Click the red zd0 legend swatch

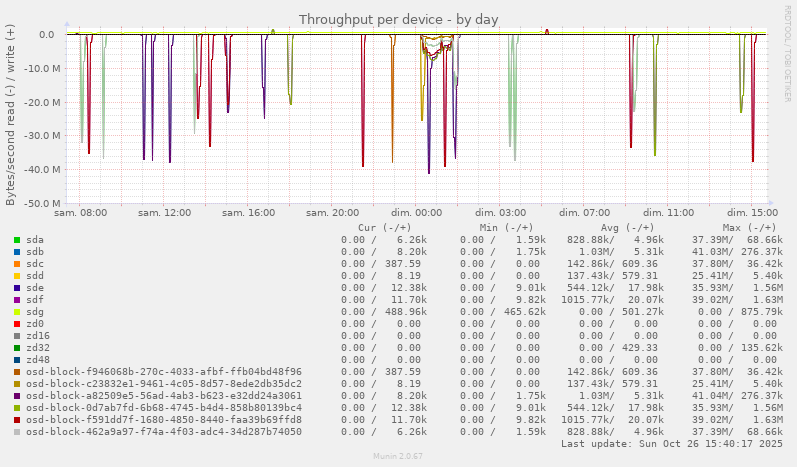tap(17, 324)
